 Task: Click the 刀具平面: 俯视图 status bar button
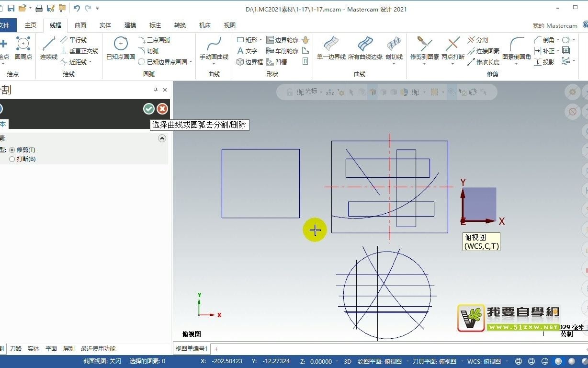pos(434,361)
